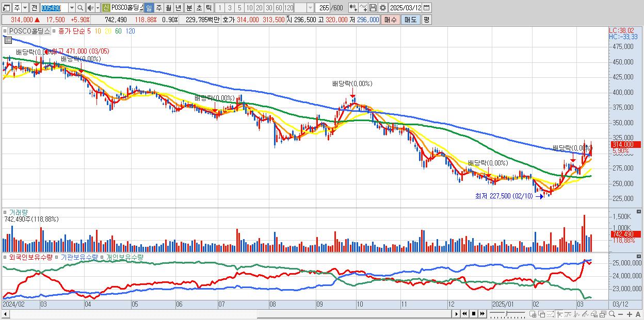This screenshot has height=320, width=644.
Task: Select the 분 minute period toggle
Action: [x=189, y=8]
